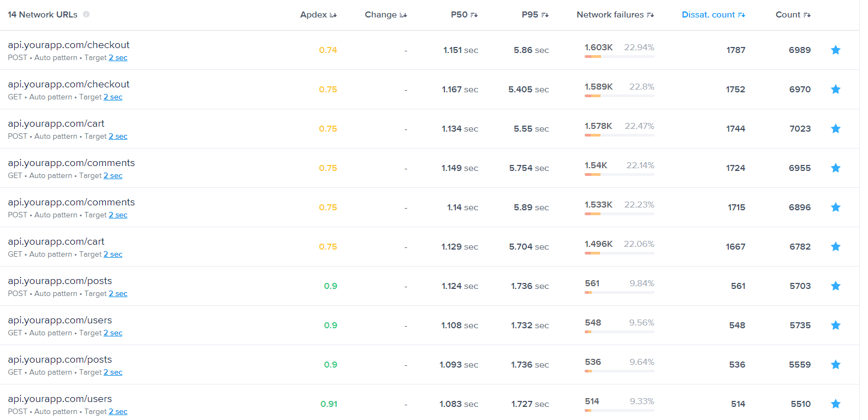Open 2 sec target link for POST checkout
Screen dimensions: 868x420
tap(118, 58)
